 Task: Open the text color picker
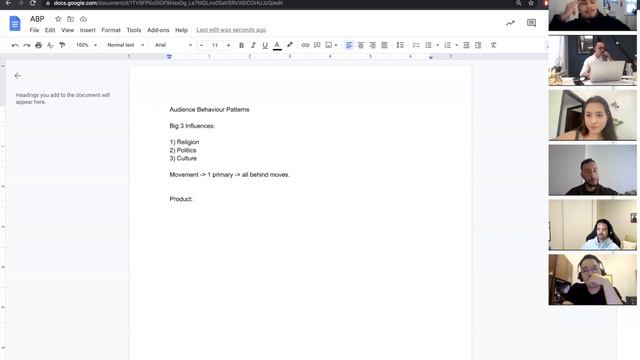click(277, 45)
